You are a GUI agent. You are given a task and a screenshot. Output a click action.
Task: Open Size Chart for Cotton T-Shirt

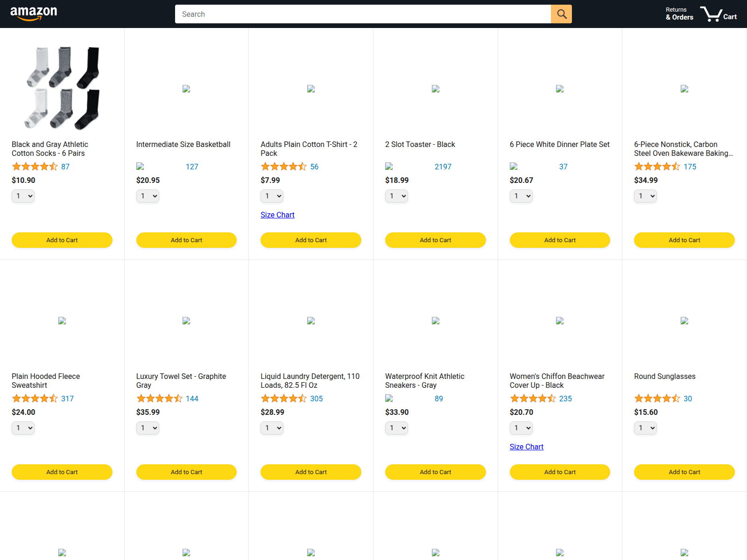[x=277, y=215]
